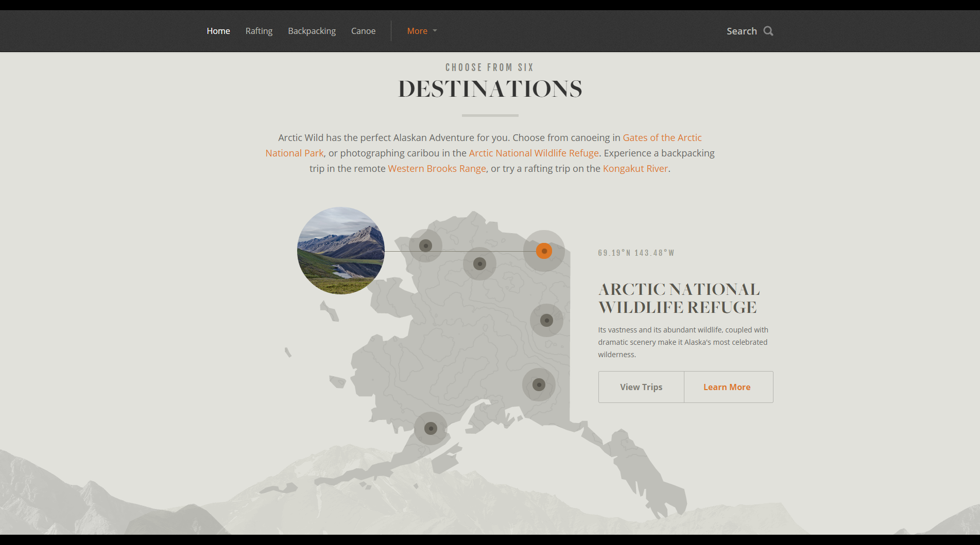
Task: Click the 69.19°N 143.48°W coordinates label
Action: pos(636,253)
